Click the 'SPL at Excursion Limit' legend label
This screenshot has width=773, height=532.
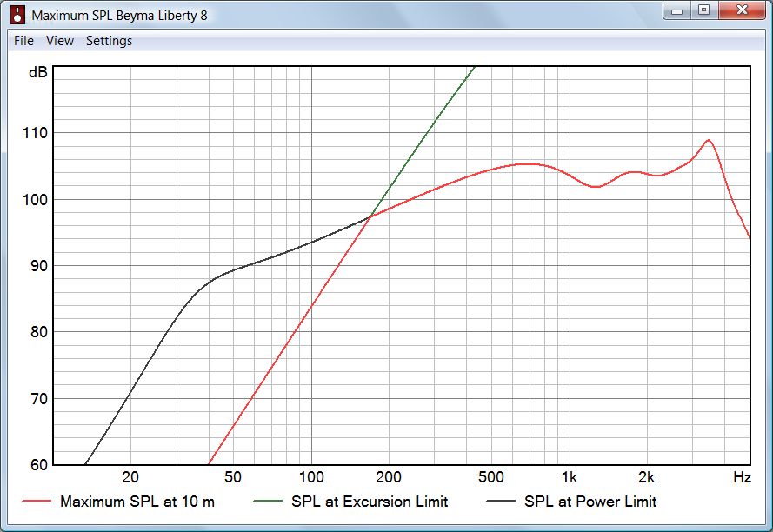pos(370,502)
